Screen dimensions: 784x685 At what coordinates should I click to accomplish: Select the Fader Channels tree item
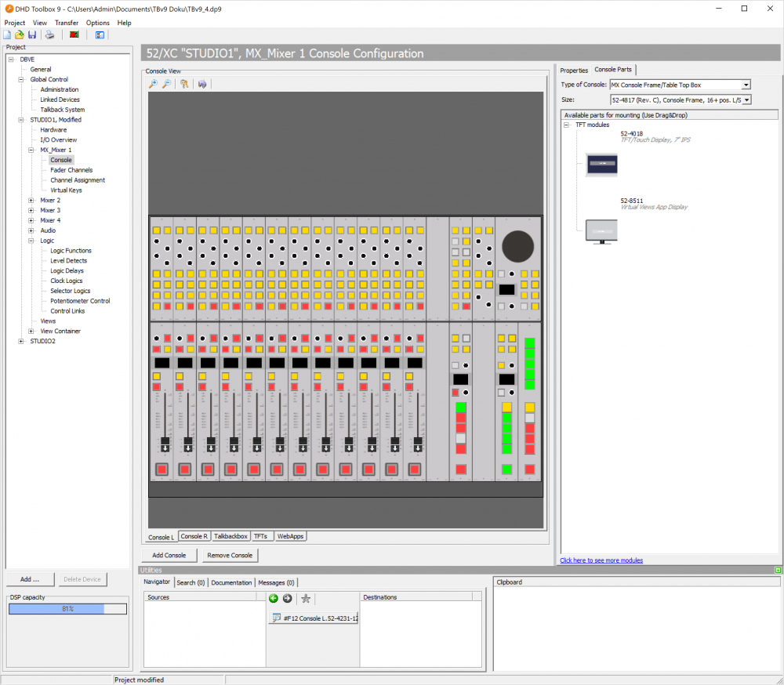(71, 170)
